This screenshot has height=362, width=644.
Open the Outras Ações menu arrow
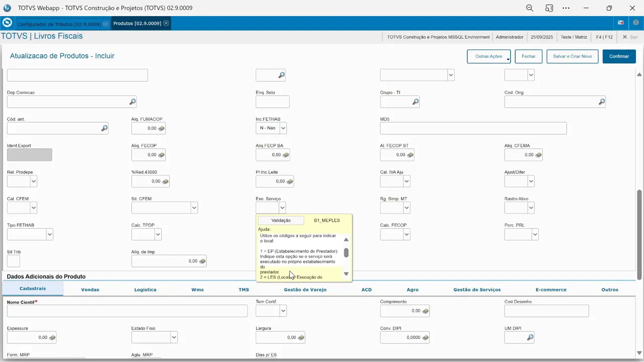point(508,59)
